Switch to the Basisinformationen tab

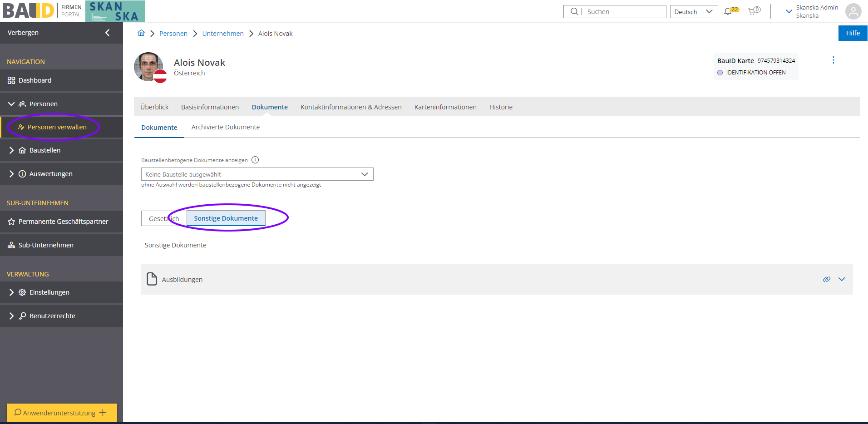point(210,107)
